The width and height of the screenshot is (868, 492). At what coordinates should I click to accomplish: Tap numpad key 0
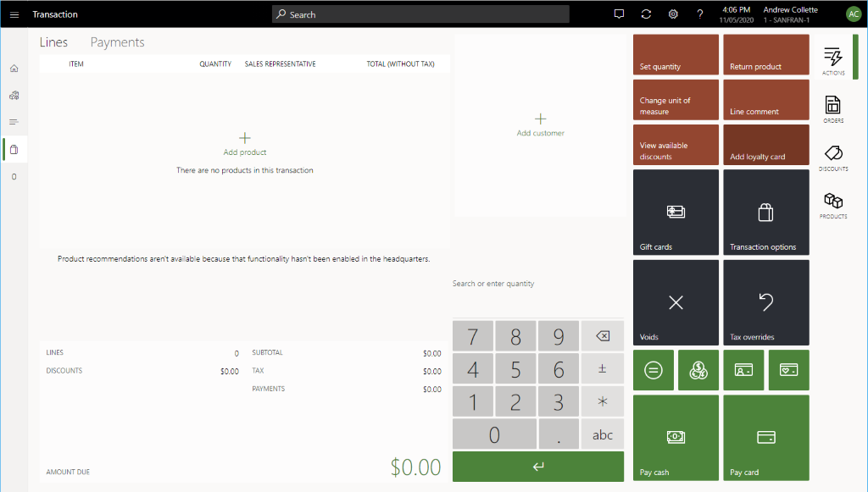[x=494, y=434]
